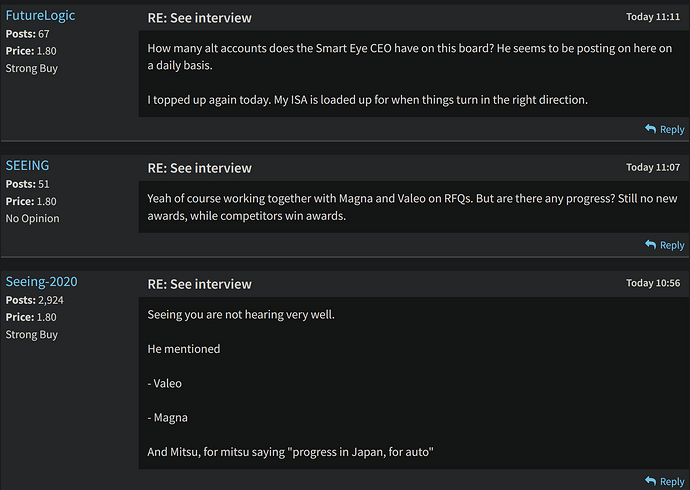Viewport: 690px width, 490px height.
Task: Open the SEEING user profile
Action: (x=27, y=165)
